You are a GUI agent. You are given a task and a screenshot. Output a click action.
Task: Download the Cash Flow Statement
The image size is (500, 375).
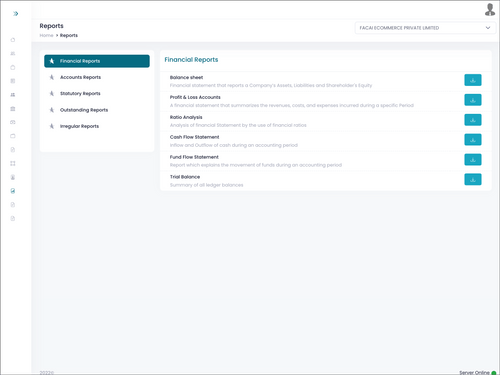point(473,140)
